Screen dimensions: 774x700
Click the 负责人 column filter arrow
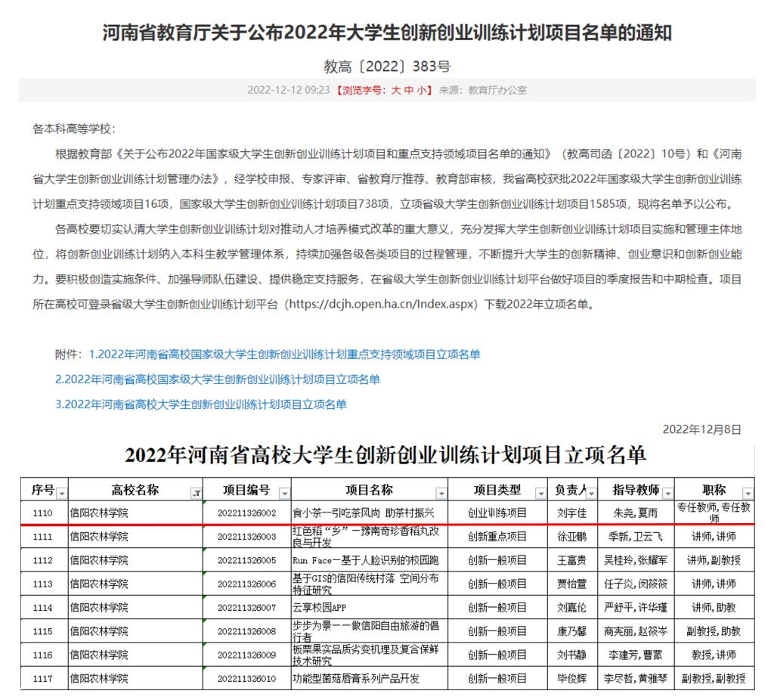[x=593, y=493]
